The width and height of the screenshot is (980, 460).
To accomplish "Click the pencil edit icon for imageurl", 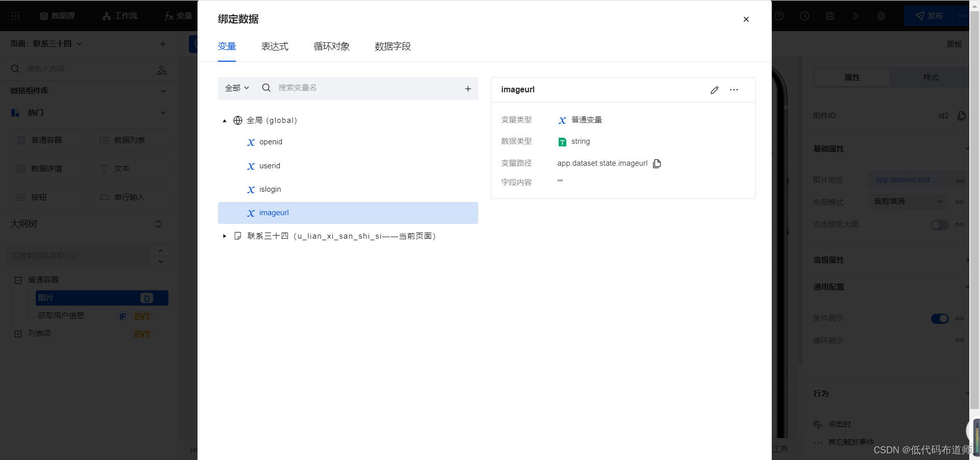I will (x=715, y=90).
